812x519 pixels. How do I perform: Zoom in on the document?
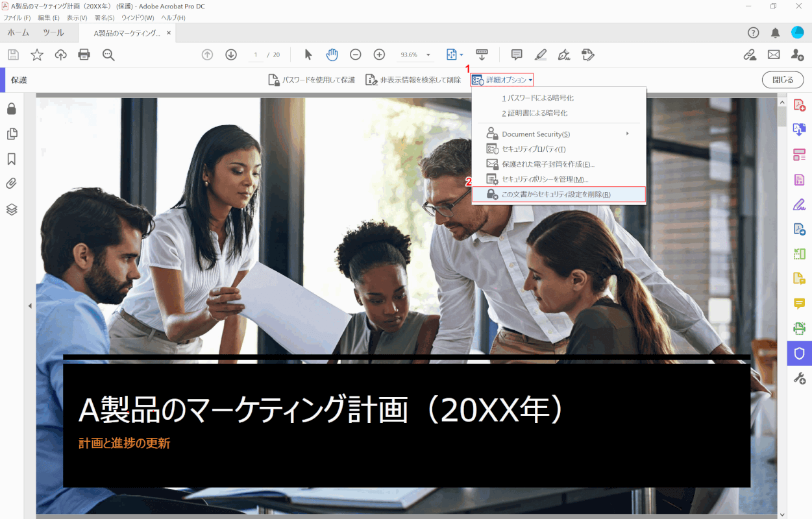(x=378, y=54)
